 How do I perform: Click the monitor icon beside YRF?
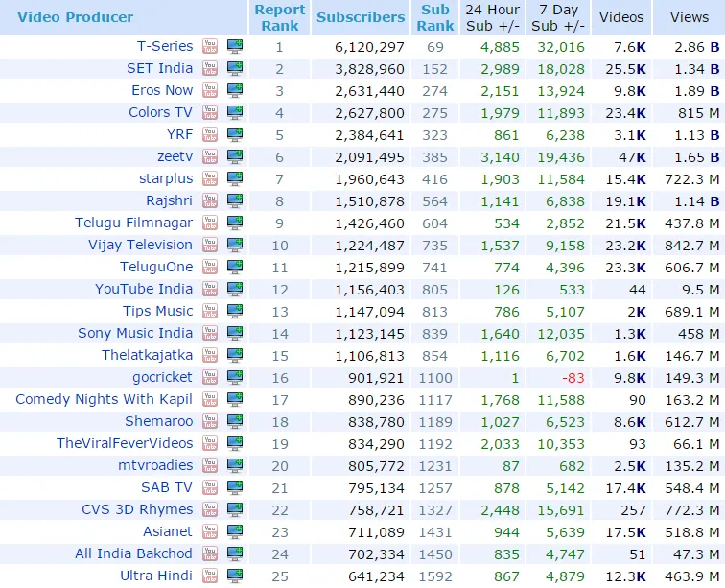click(235, 134)
